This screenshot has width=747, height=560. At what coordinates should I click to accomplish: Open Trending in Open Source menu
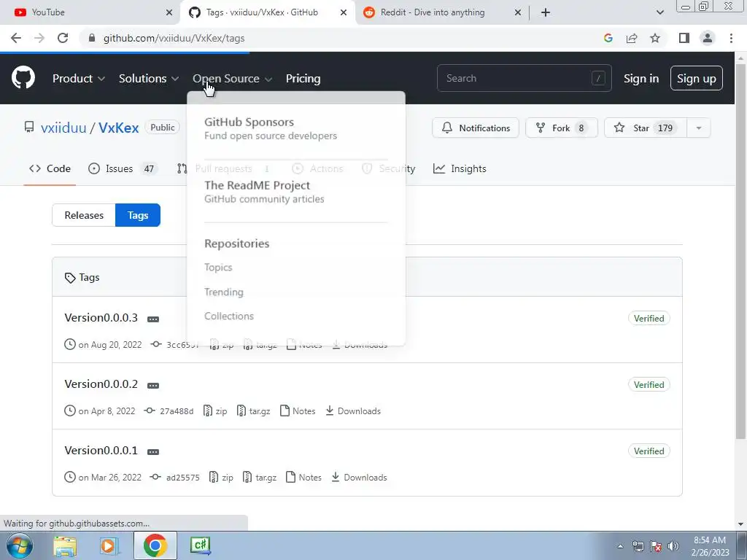point(223,292)
